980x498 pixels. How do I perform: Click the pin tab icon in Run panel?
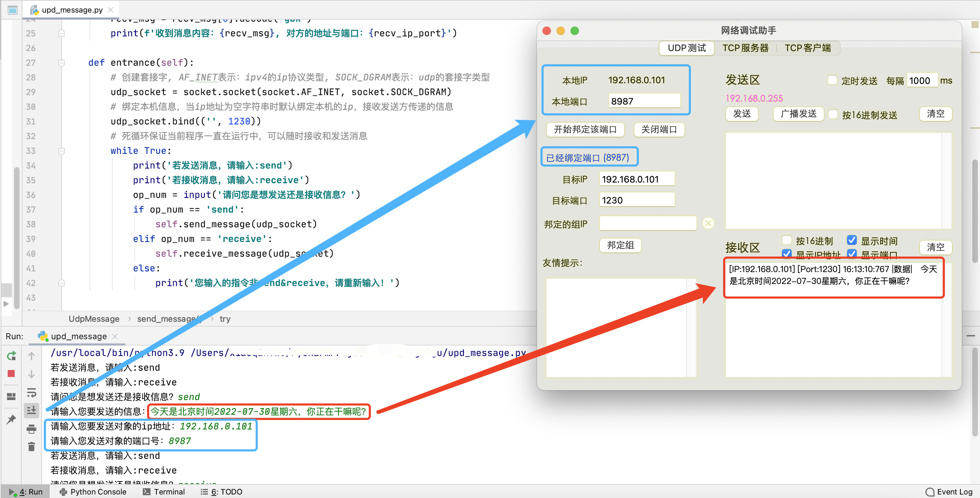click(x=12, y=419)
